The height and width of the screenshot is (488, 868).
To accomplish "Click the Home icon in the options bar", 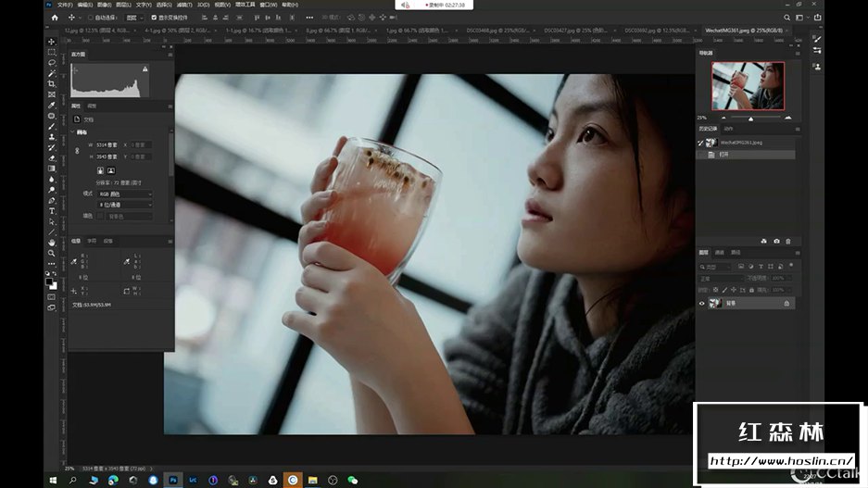I will pos(55,18).
